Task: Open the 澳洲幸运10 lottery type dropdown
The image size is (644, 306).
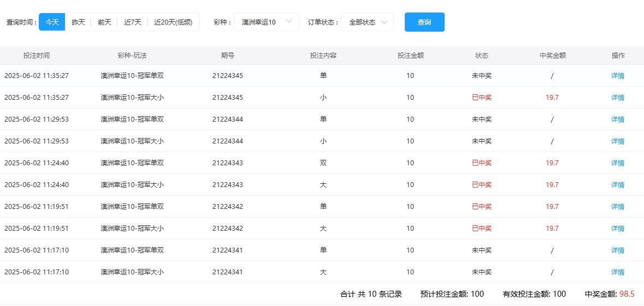Action: (x=259, y=22)
